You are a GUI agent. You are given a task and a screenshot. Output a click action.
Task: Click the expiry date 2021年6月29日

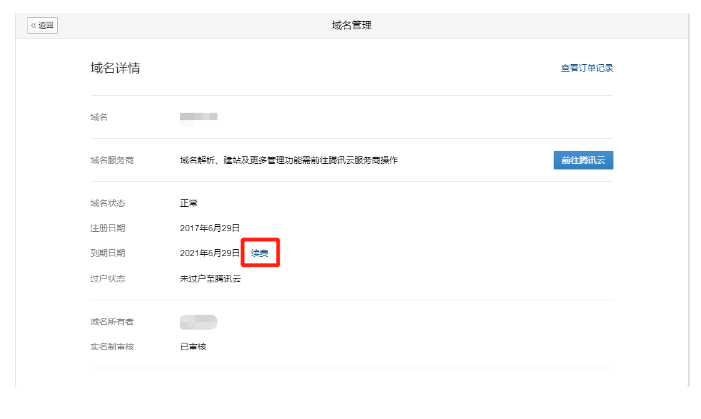210,253
